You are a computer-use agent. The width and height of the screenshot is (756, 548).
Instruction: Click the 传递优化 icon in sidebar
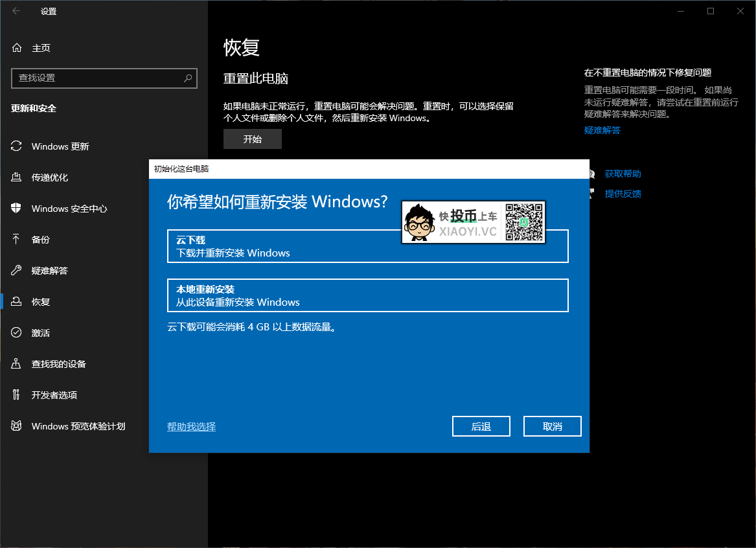tap(16, 177)
